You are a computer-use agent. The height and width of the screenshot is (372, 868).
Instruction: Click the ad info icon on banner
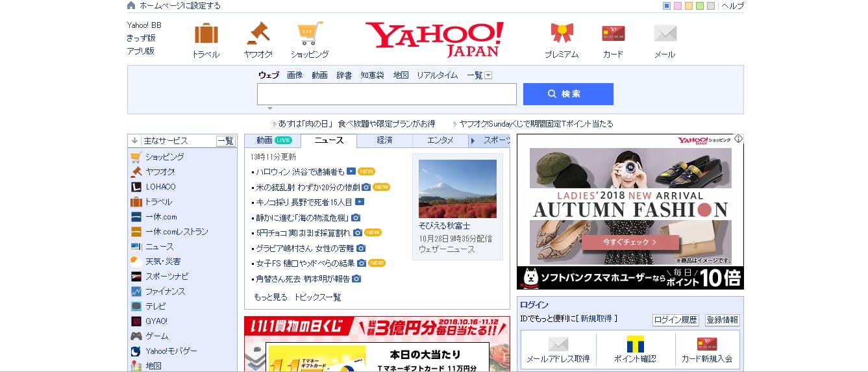point(739,138)
